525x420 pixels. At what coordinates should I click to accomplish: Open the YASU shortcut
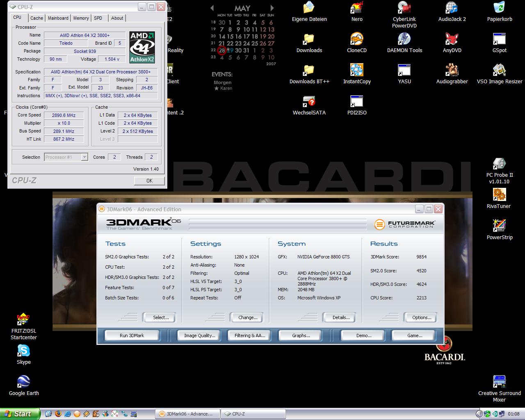coord(404,74)
